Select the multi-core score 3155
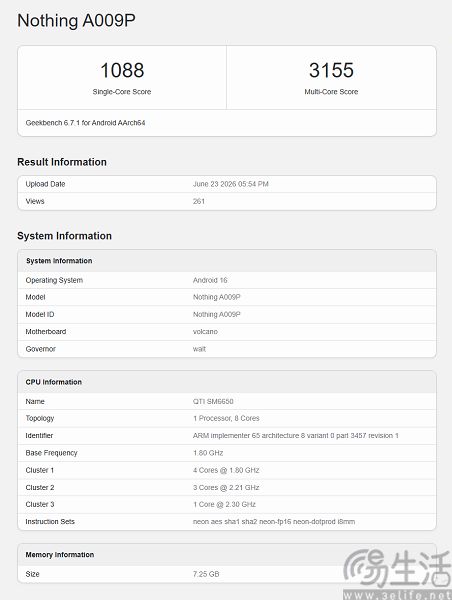 331,70
